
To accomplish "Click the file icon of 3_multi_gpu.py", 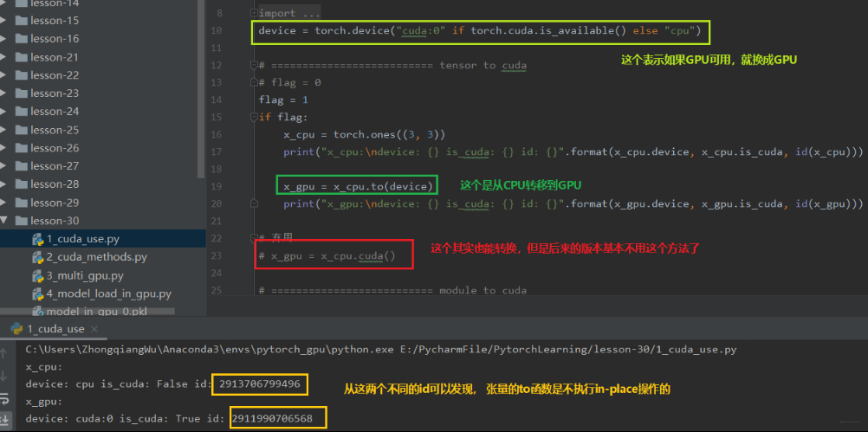I will [x=38, y=275].
